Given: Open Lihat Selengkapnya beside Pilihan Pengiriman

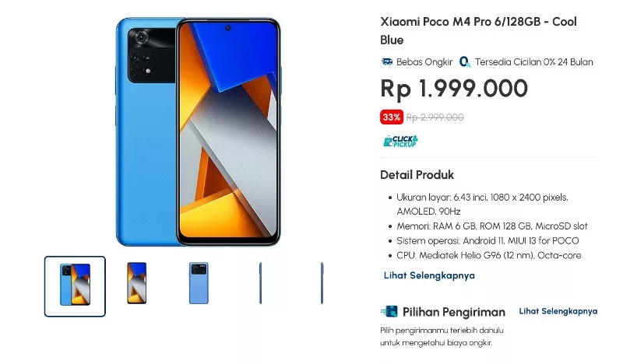Looking at the screenshot, I should [x=558, y=311].
